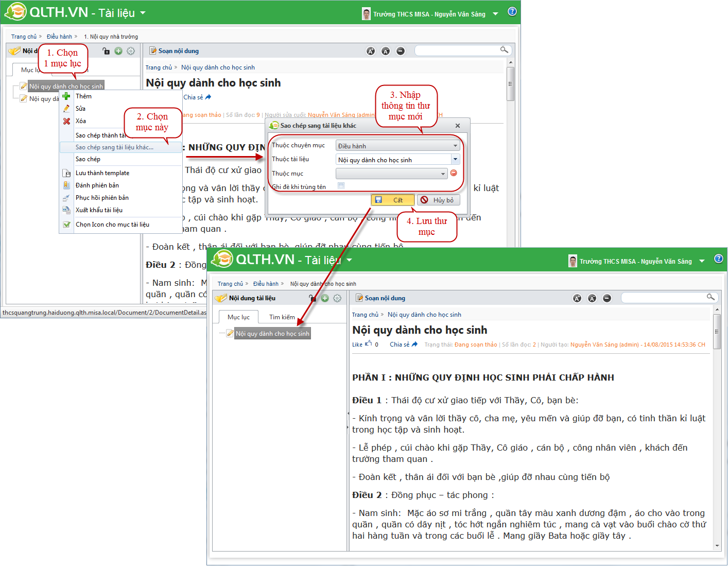Click the A- font decrease icon in the lower window
The height and width of the screenshot is (567, 728).
click(x=592, y=298)
